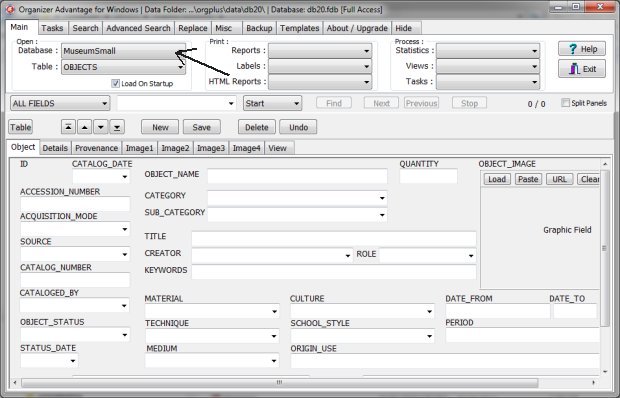Go to previous record up arrow
The image size is (620, 398).
tap(84, 127)
